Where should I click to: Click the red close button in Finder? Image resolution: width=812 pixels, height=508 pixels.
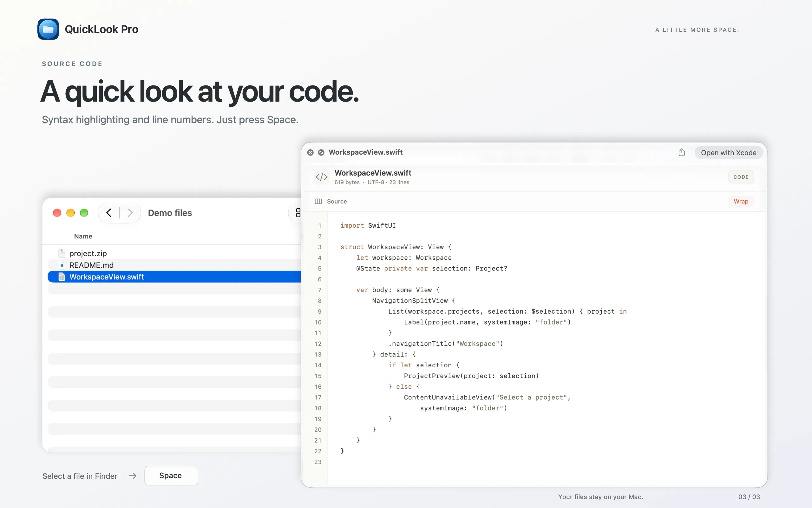tap(57, 213)
